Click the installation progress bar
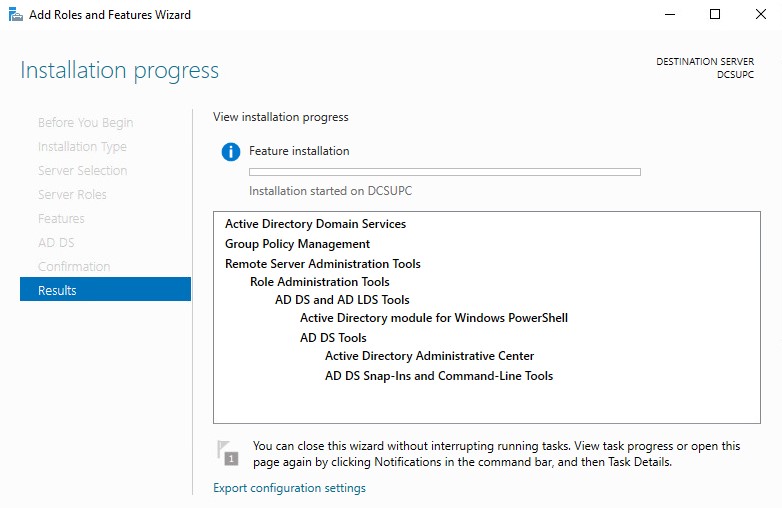This screenshot has width=782, height=508. [x=445, y=172]
